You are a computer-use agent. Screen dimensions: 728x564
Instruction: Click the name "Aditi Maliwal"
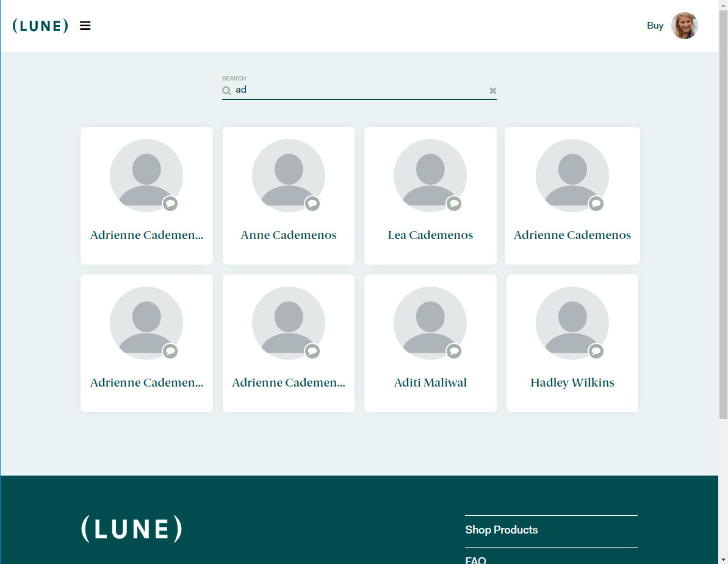[x=430, y=383]
